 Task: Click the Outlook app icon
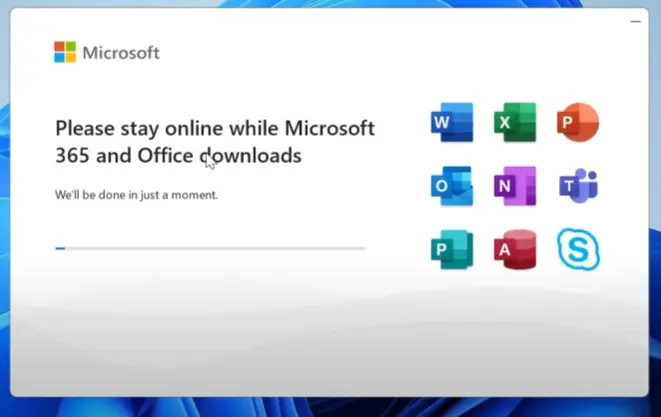coord(452,186)
